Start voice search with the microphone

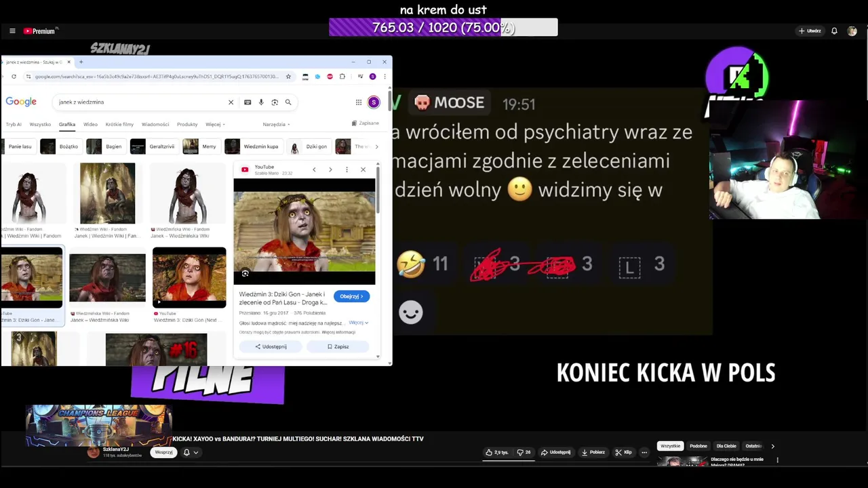tap(261, 102)
